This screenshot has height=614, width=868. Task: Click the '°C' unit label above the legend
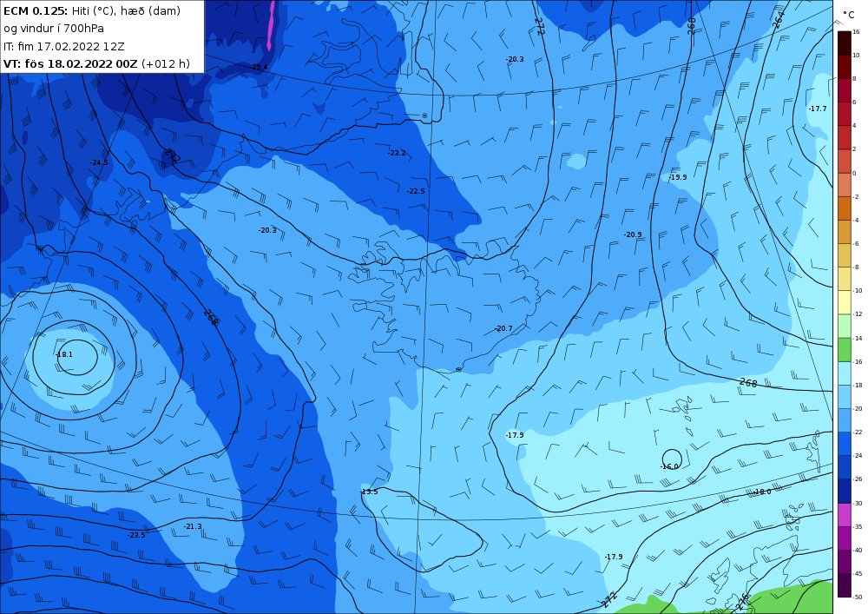click(x=849, y=15)
